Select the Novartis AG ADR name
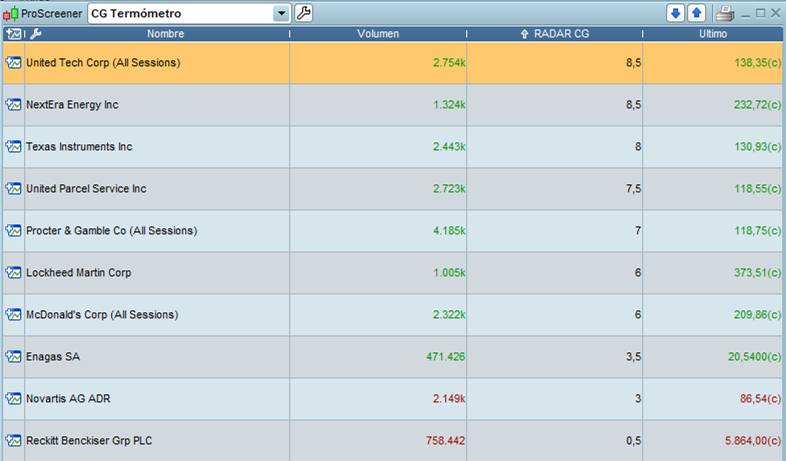 (x=68, y=399)
